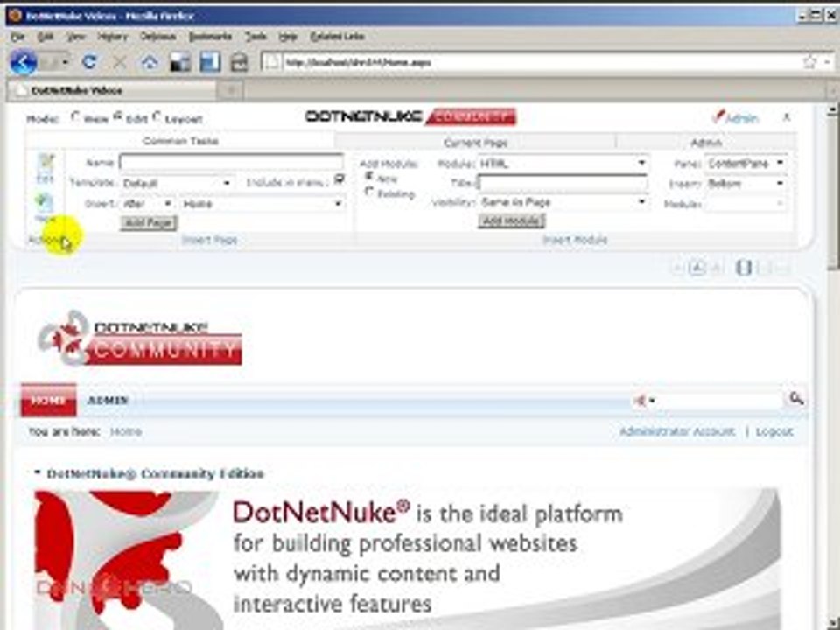Reload the page with the refresh icon
The width and height of the screenshot is (840, 630).
[89, 62]
